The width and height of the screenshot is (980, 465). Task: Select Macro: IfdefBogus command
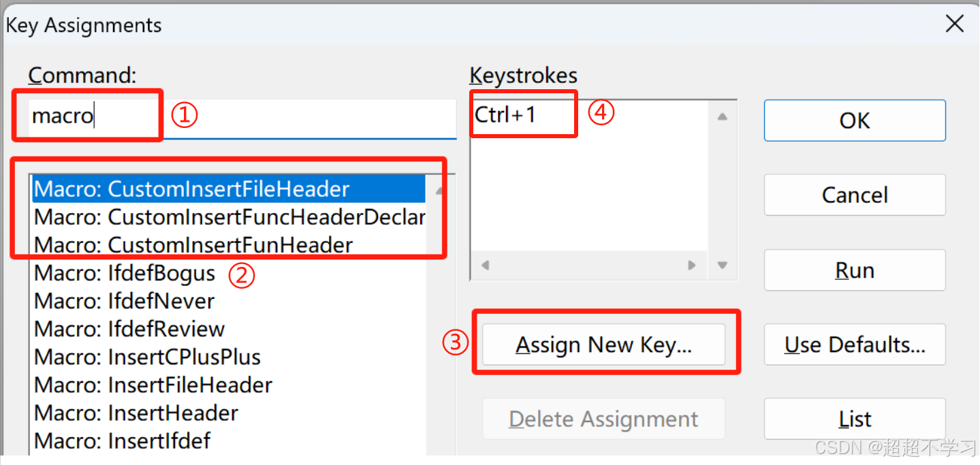click(x=125, y=274)
